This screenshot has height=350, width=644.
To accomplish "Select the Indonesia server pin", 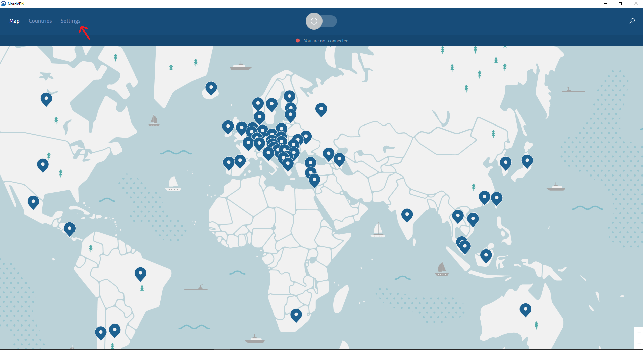I will 486,256.
